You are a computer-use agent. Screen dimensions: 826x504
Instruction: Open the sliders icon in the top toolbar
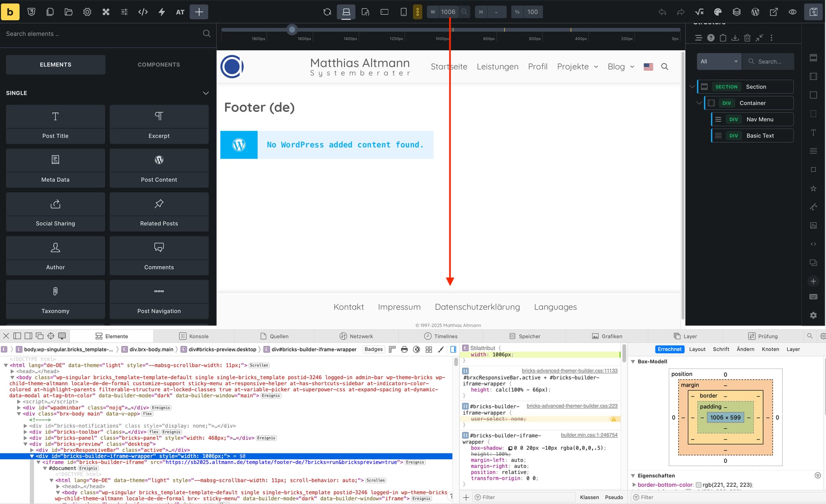[x=124, y=12]
